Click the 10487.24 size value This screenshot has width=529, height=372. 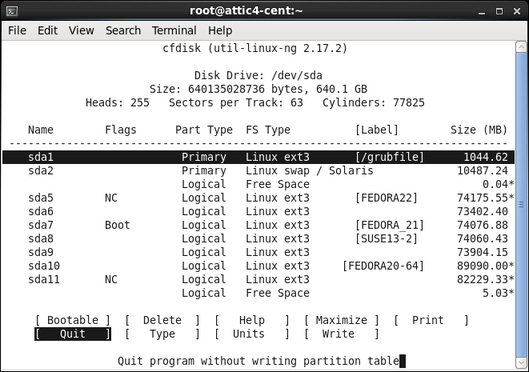tap(482, 171)
